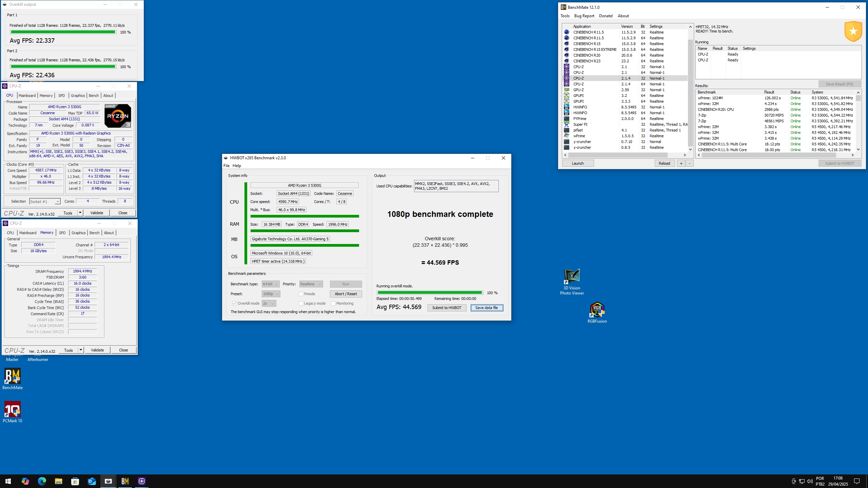Switch to SPD tab in lower CPU-Z
Screen dimensions: 868x488
(62, 233)
